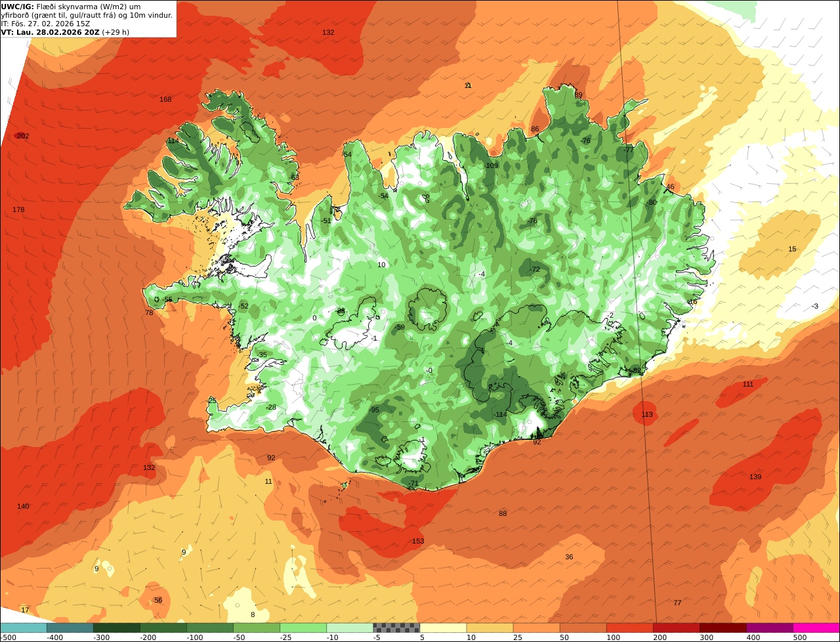
Task: Click the land value 10 in the interior
Action: (x=381, y=265)
